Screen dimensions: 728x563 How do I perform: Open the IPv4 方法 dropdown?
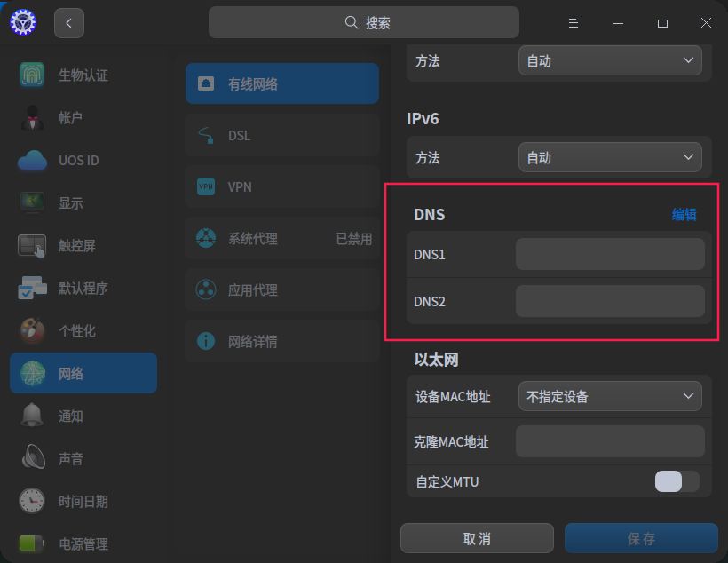(610, 60)
